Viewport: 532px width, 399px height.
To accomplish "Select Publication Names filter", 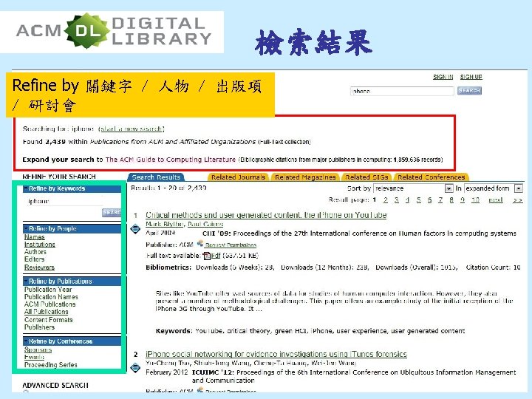I will click(x=51, y=297).
